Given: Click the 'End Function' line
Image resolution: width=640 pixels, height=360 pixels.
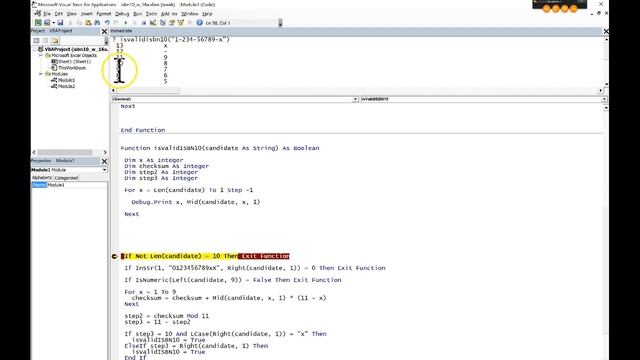Looking at the screenshot, I should pos(143,130).
